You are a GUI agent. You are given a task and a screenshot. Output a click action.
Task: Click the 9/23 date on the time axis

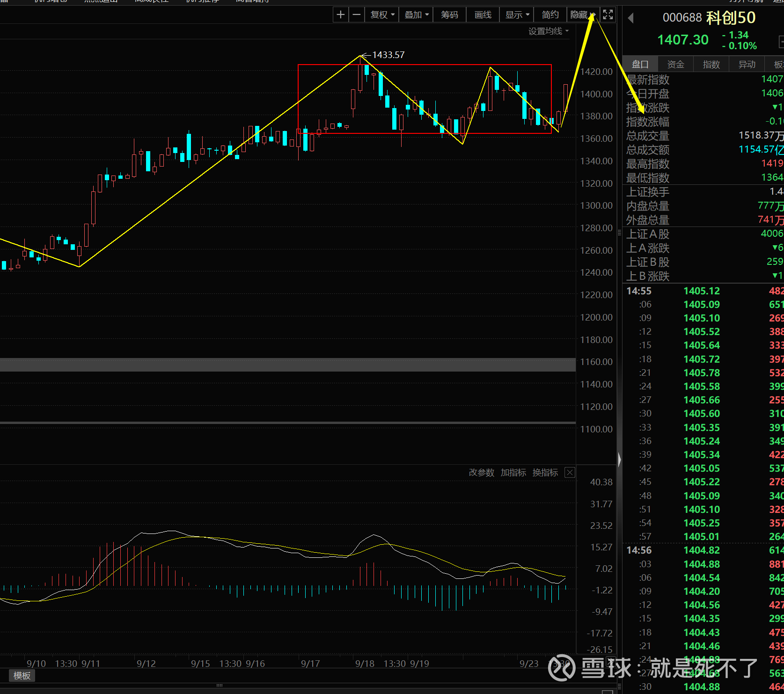point(529,664)
